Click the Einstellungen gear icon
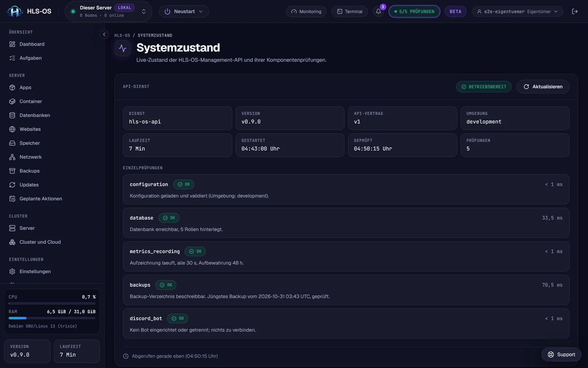 coord(12,272)
